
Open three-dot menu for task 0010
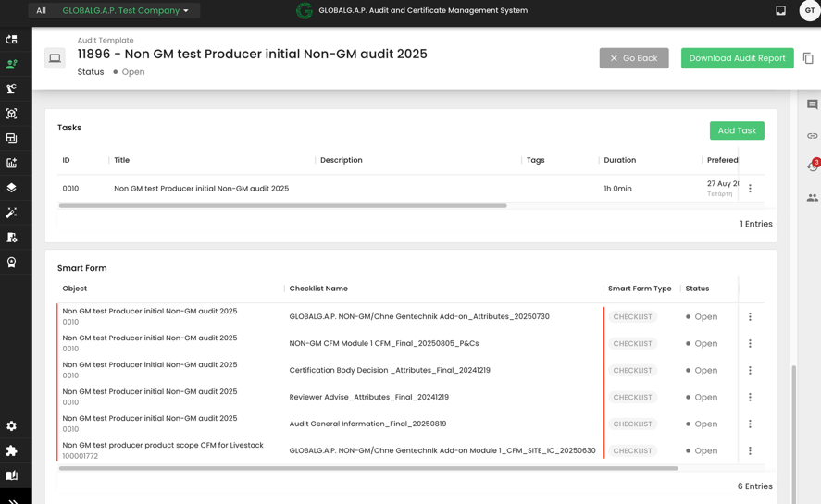click(750, 189)
